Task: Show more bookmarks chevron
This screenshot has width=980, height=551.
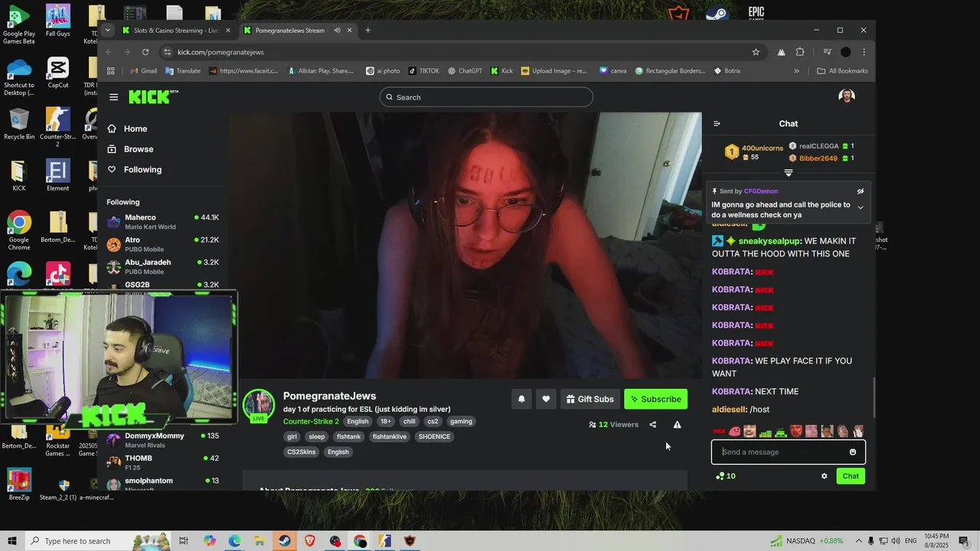Action: (796, 71)
